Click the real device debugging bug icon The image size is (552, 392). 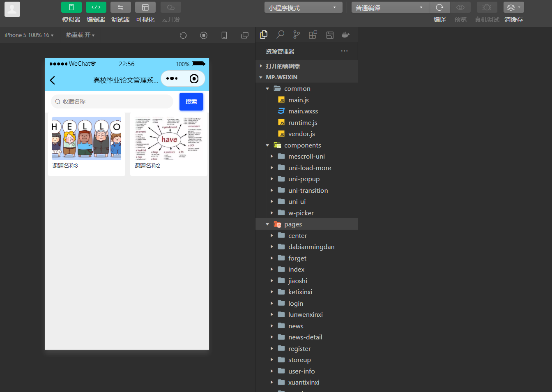(487, 7)
